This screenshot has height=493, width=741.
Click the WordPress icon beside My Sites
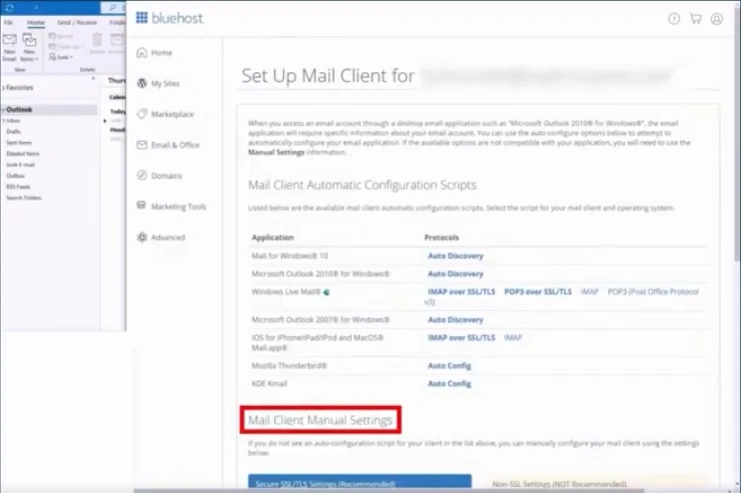[142, 84]
